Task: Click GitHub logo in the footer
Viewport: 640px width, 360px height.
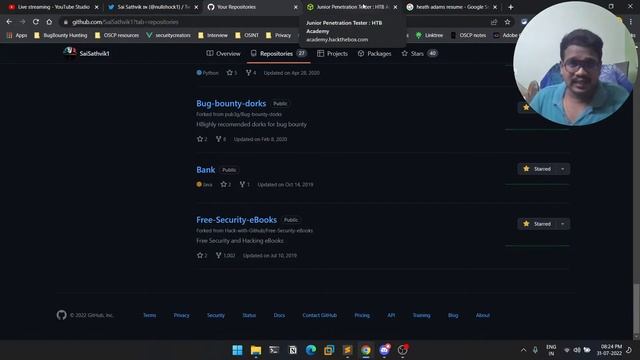Action: pyautogui.click(x=62, y=315)
